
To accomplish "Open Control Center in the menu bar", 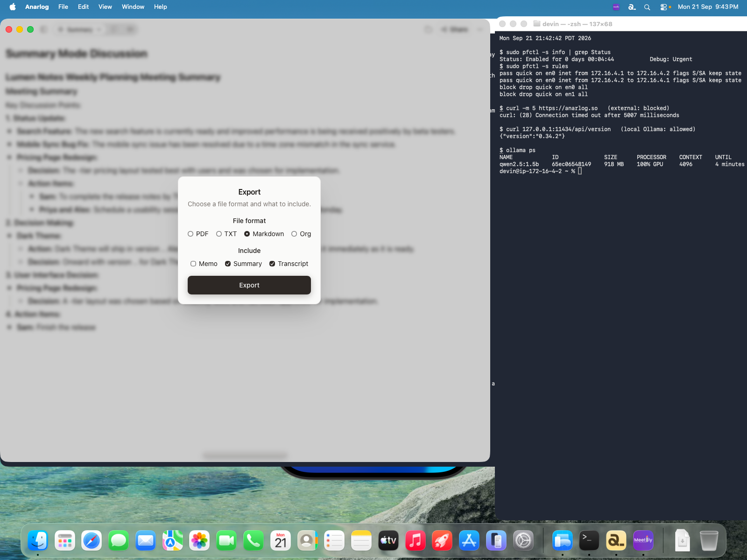I will tap(663, 7).
